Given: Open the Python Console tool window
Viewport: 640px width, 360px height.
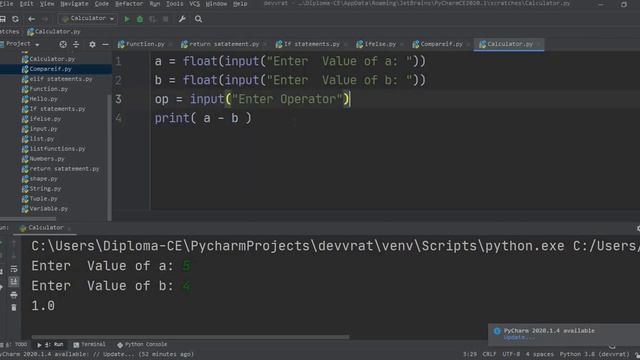Looking at the screenshot, I should pos(142,344).
